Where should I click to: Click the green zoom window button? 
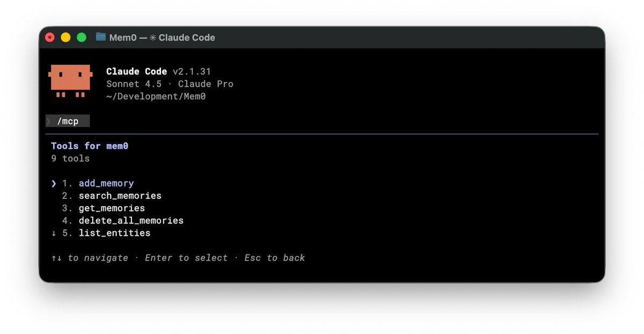pos(82,37)
